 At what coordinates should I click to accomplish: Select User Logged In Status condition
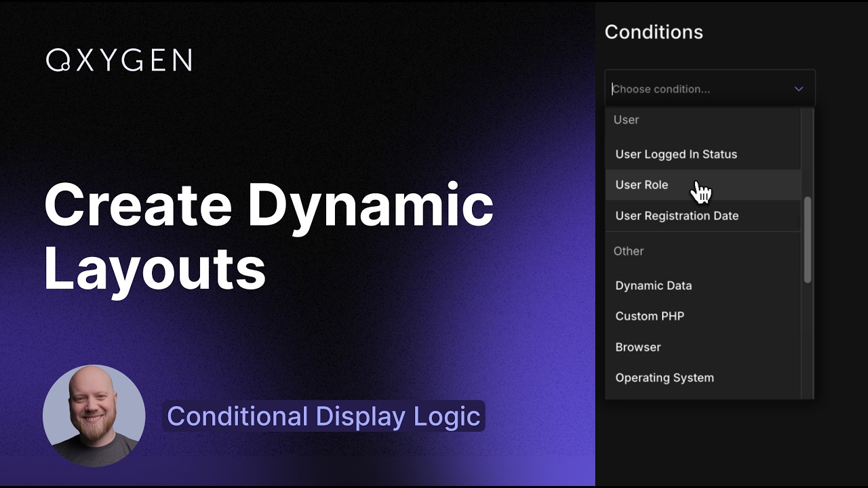coord(703,154)
